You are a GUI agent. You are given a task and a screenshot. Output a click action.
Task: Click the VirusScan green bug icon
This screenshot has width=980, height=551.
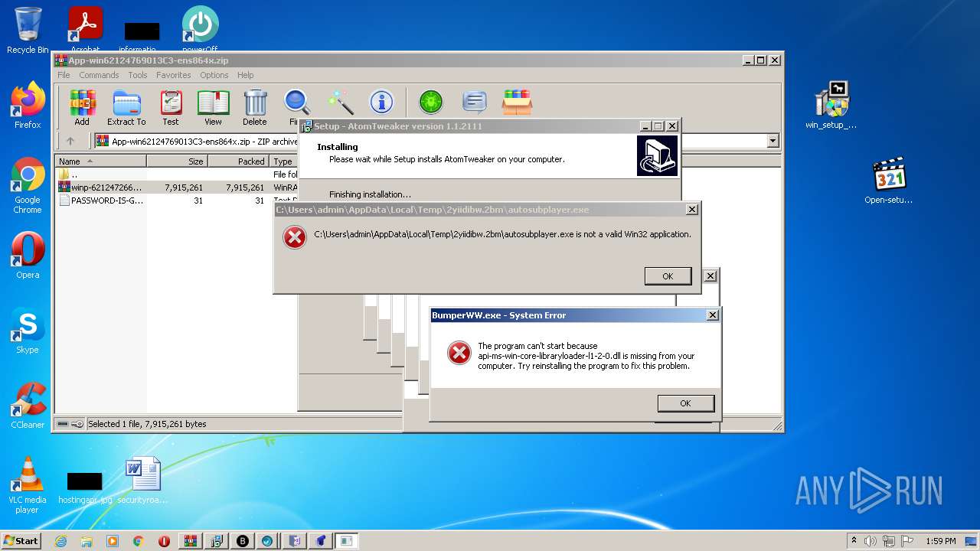click(x=431, y=102)
